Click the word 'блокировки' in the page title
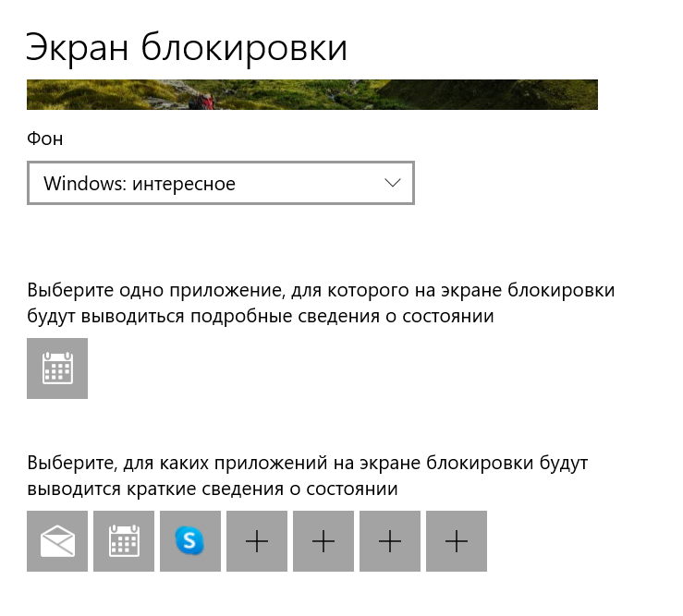The width and height of the screenshot is (683, 616). click(x=244, y=48)
